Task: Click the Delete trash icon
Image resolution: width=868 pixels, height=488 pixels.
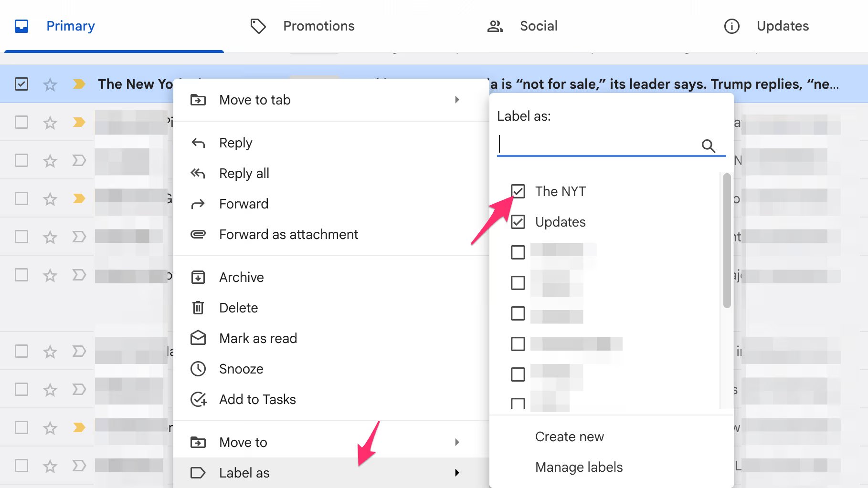Action: click(198, 308)
